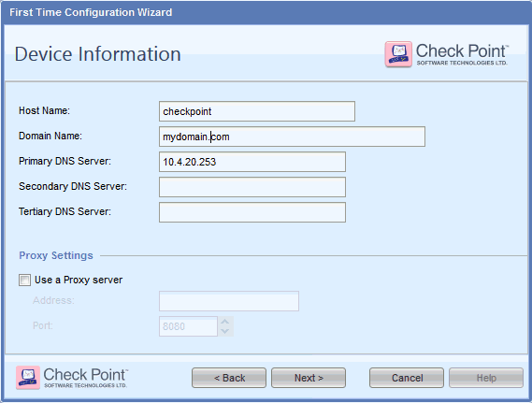The height and width of the screenshot is (403, 532).
Task: Click the proxy Port number field
Action: (x=188, y=326)
